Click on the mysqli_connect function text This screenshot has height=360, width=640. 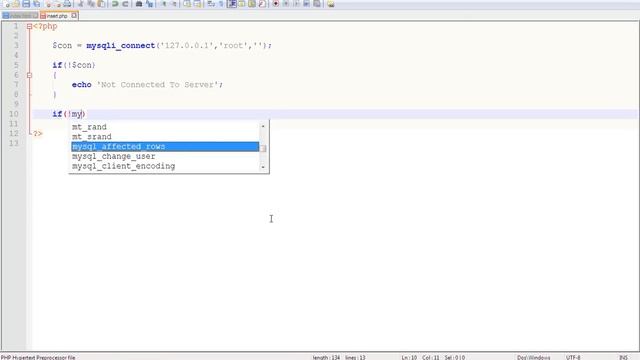pyautogui.click(x=120, y=46)
